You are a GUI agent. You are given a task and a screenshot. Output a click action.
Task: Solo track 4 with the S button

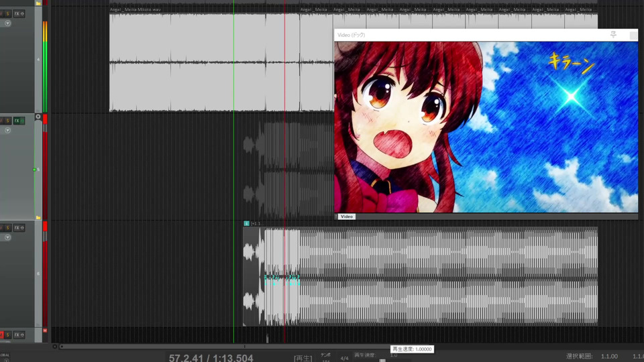tap(7, 14)
